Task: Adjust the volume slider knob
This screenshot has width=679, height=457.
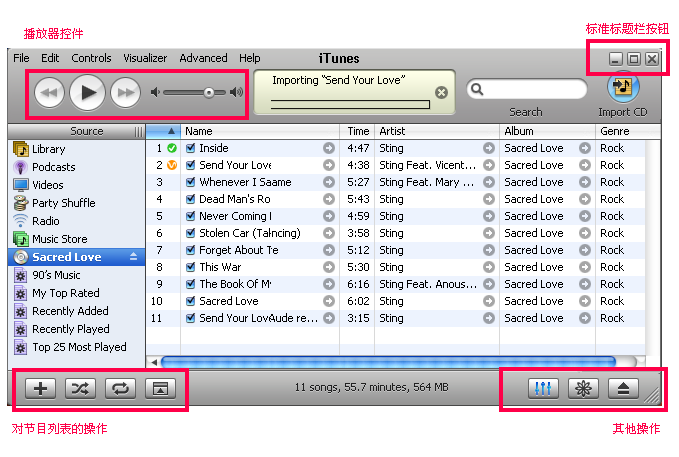Action: [x=209, y=93]
